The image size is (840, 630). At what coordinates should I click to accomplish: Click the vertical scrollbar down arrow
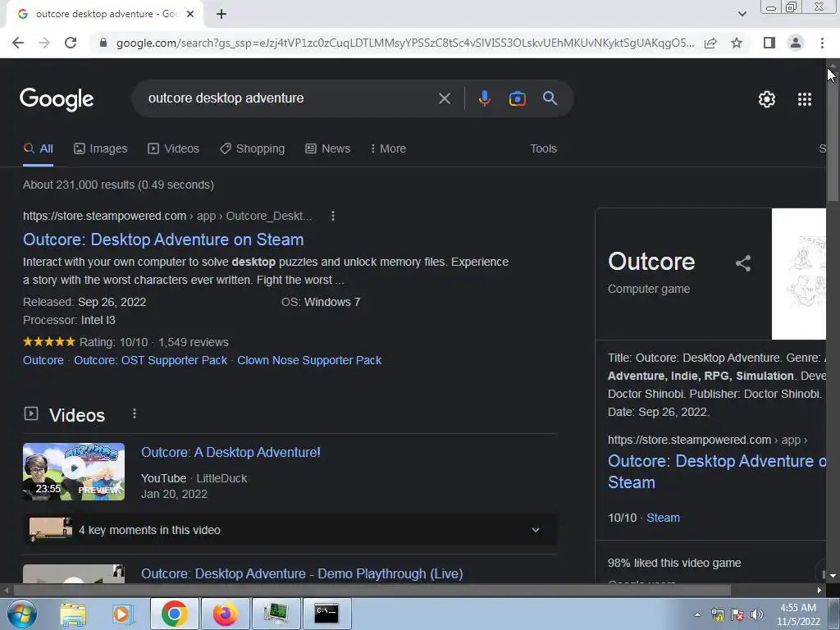point(833,576)
